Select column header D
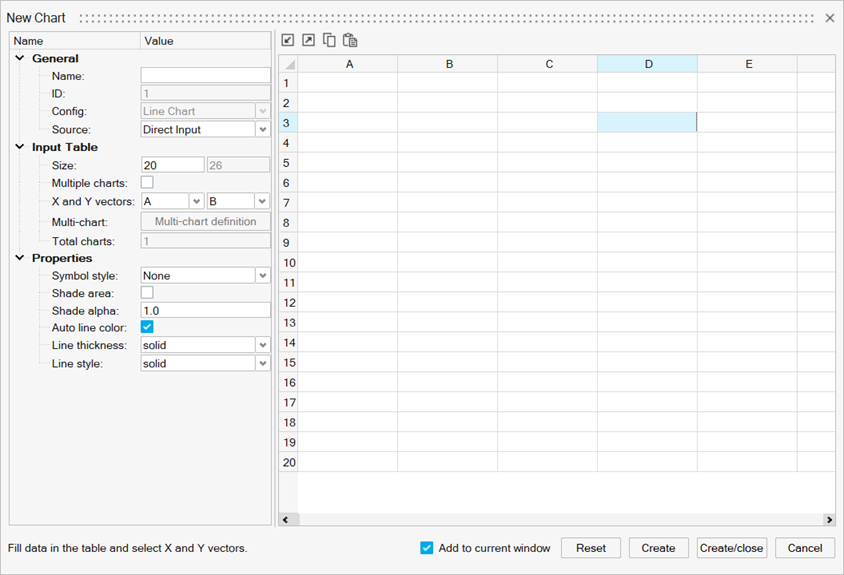The width and height of the screenshot is (844, 575). pyautogui.click(x=648, y=64)
